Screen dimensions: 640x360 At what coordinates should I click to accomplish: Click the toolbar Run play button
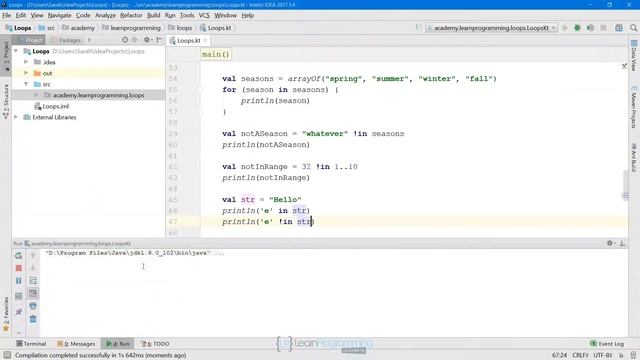point(565,28)
